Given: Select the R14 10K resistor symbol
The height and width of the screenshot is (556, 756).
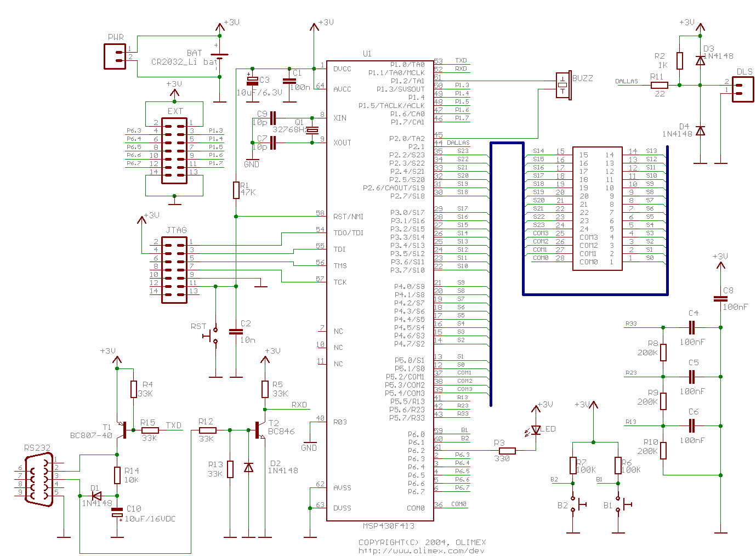Looking at the screenshot, I should (x=117, y=475).
